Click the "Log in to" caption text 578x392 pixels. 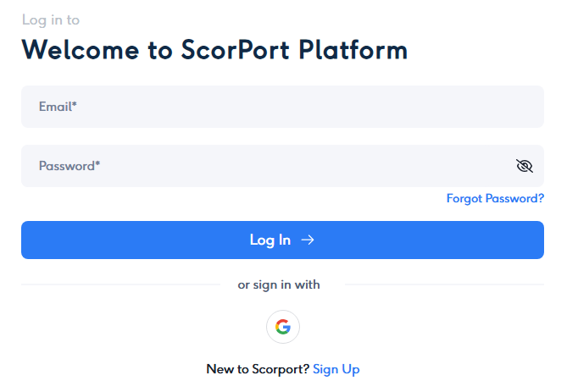pyautogui.click(x=51, y=19)
